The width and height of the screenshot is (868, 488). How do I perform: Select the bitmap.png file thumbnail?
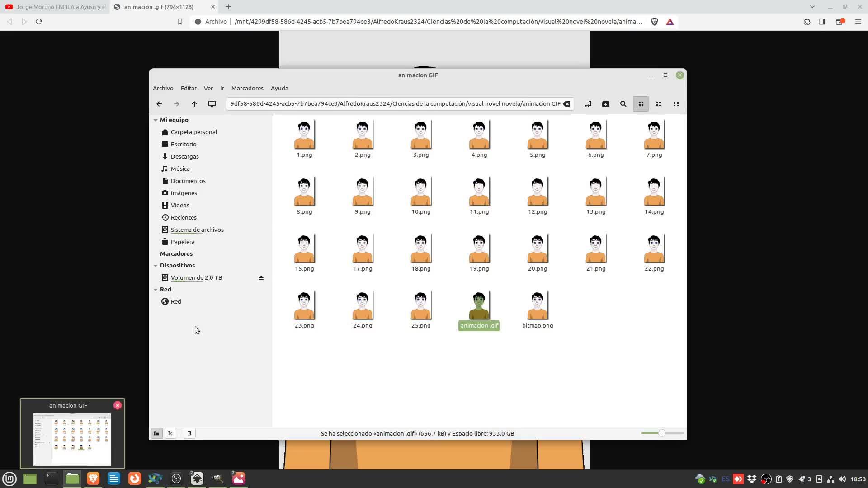coord(537,306)
